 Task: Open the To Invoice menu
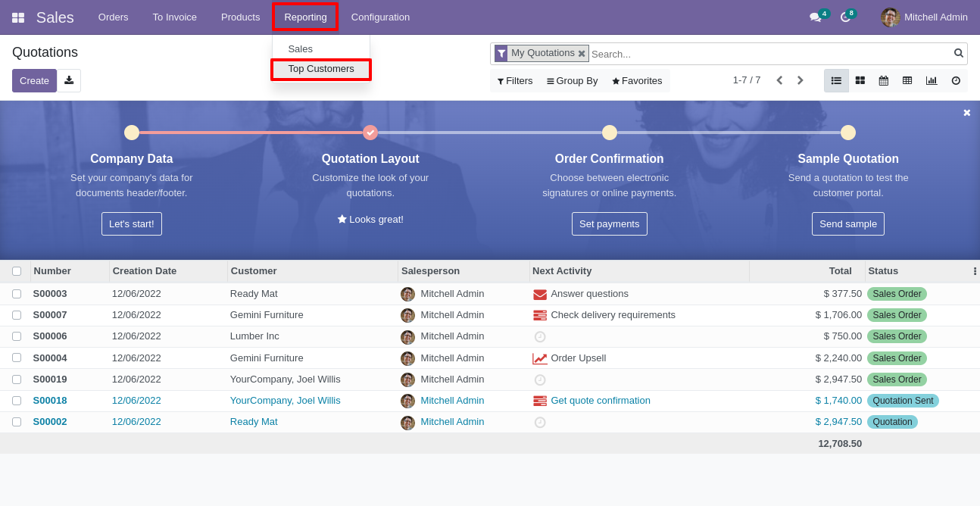tap(175, 17)
